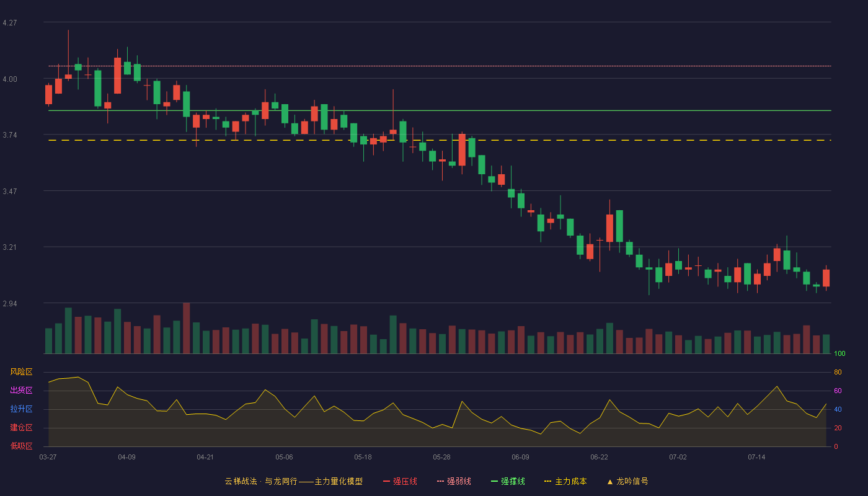
Task: Select the 风险区 zone label
Action: (x=21, y=372)
